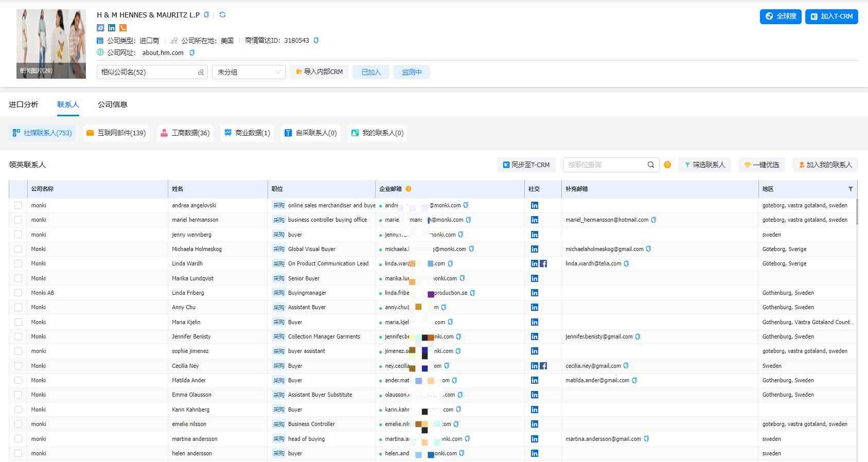The height and width of the screenshot is (462, 868).
Task: Copy cecilia.ney@gmail.com email
Action: click(x=626, y=366)
